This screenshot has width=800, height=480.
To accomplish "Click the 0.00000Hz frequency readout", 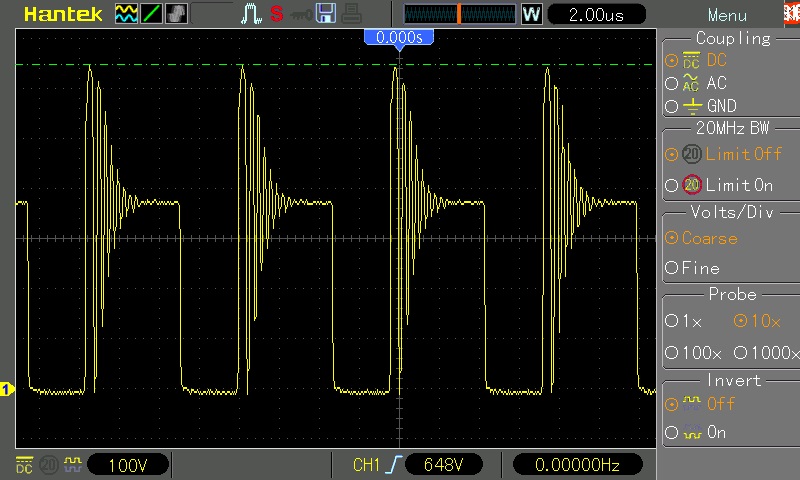I will pyautogui.click(x=577, y=464).
